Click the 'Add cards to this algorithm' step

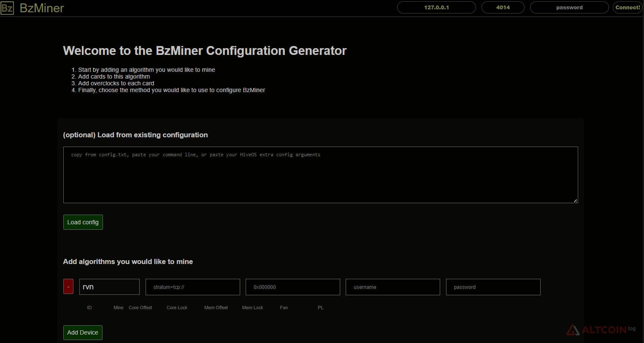tap(114, 76)
